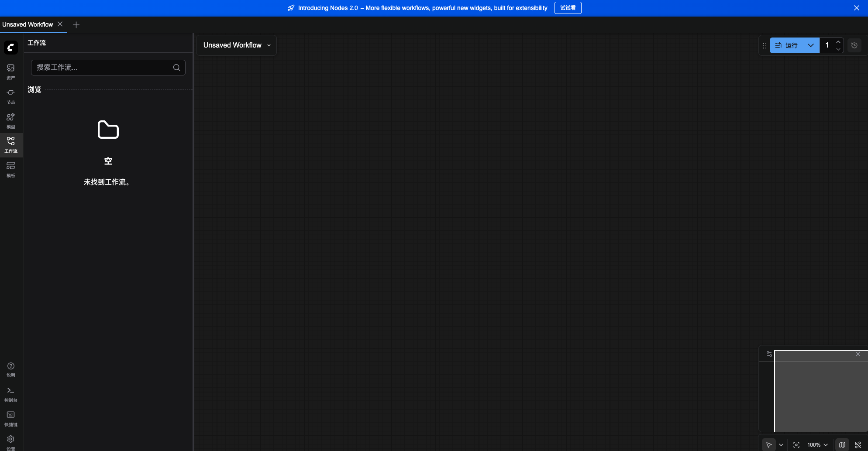Click the empty folder icon
Image resolution: width=868 pixels, height=451 pixels.
click(x=108, y=130)
